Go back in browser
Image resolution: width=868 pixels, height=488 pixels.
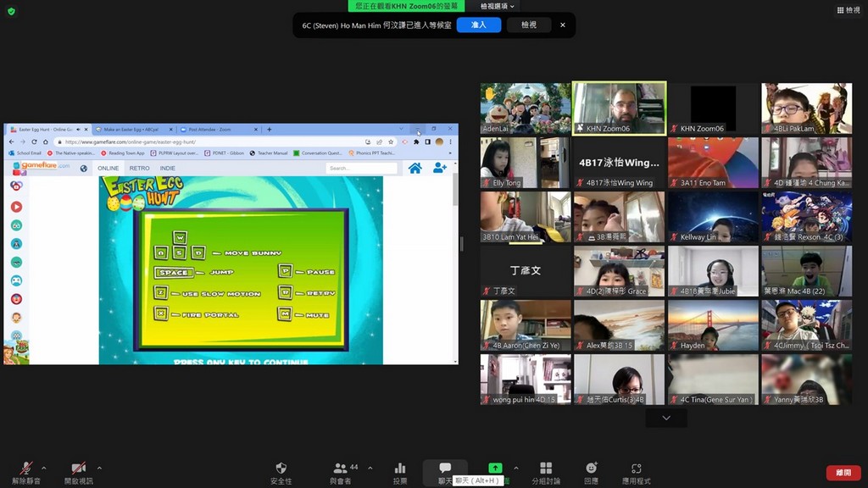pos(12,141)
